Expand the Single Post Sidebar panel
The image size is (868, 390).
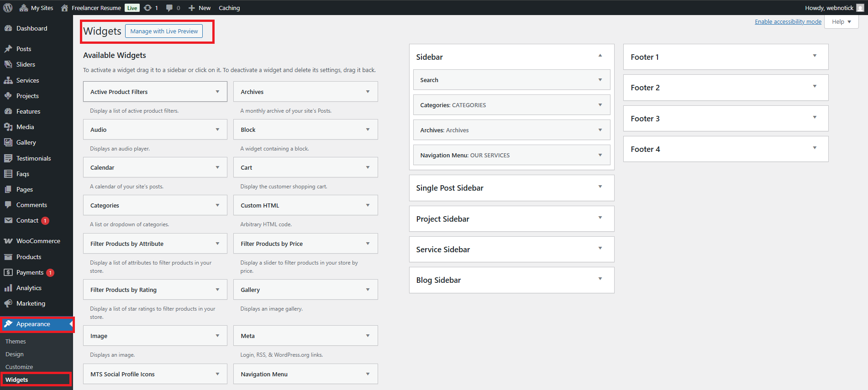pyautogui.click(x=600, y=187)
